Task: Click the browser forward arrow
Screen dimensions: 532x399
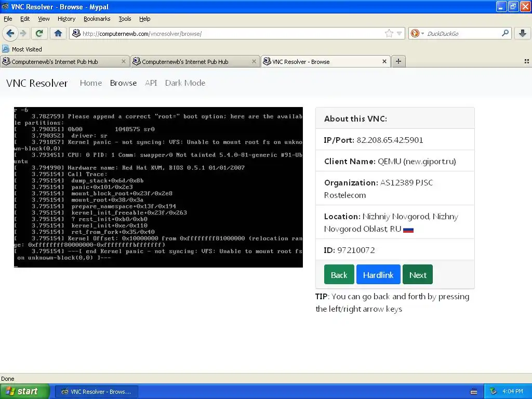Action: (x=23, y=33)
